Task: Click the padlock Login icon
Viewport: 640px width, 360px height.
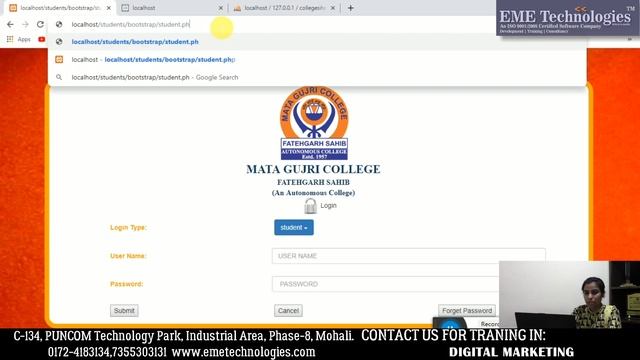Action: [x=310, y=206]
